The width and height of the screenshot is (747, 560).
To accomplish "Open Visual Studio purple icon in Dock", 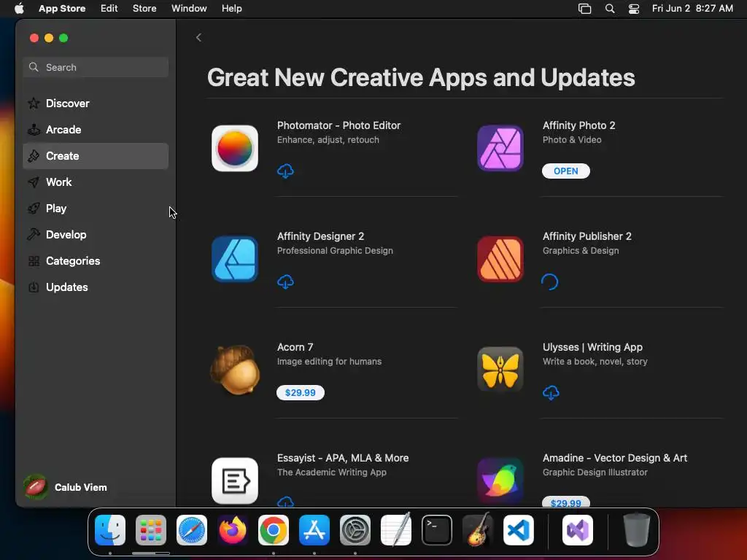I will click(x=578, y=530).
